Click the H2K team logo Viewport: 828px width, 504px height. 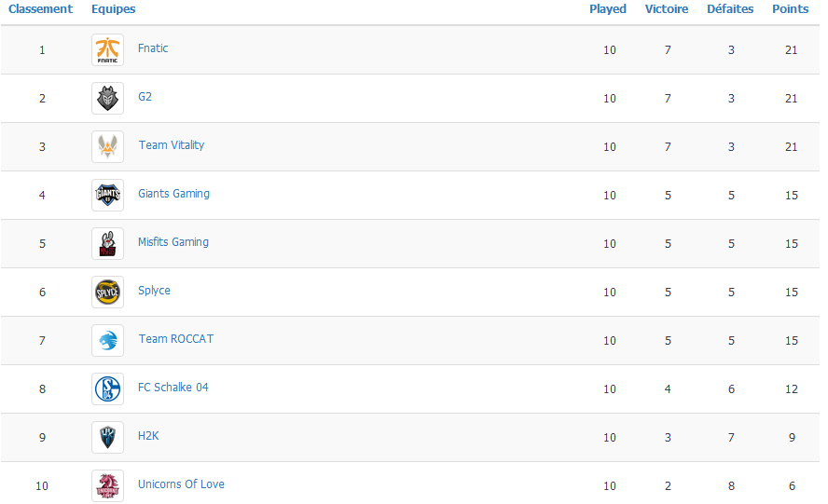(x=108, y=438)
